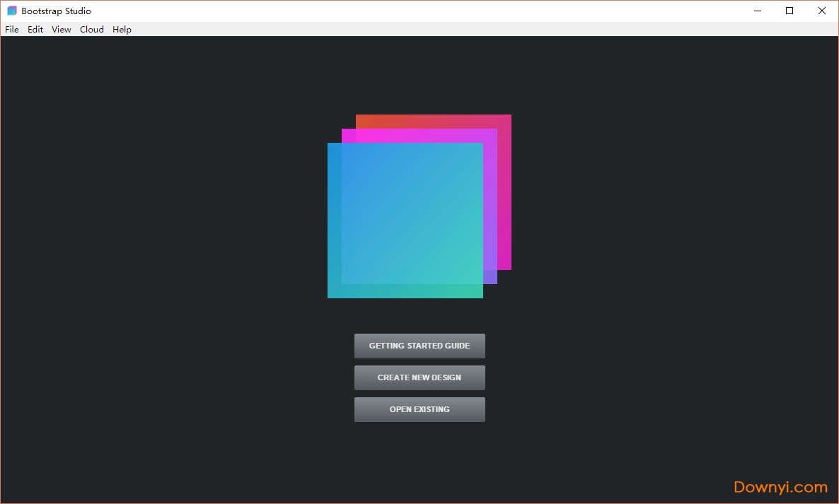Maximize the Bootstrap Studio window

pos(789,11)
